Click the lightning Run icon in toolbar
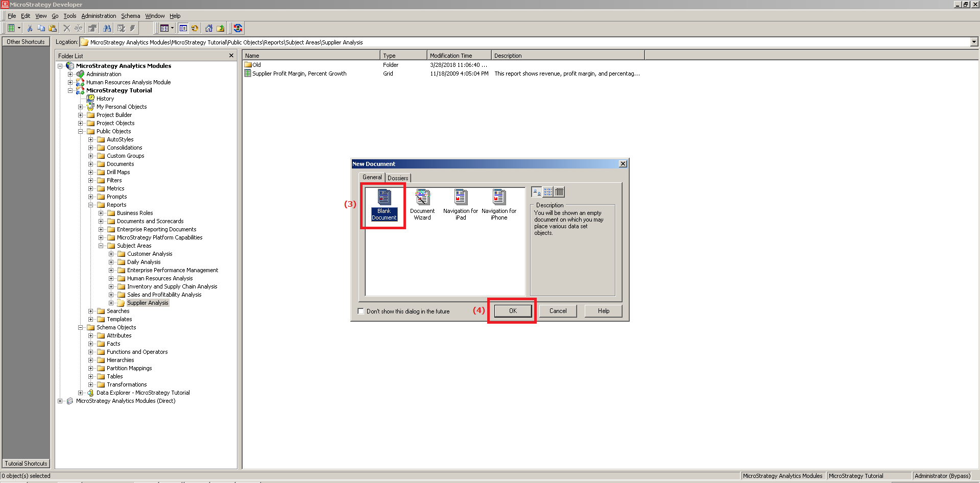 133,28
